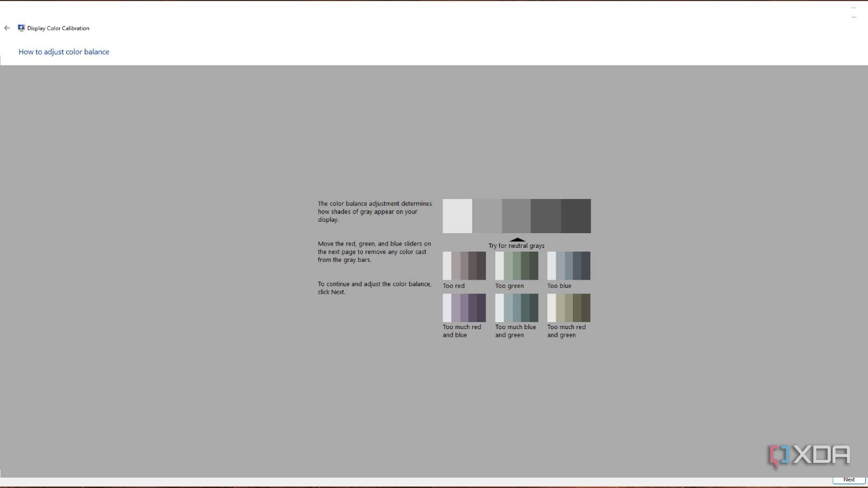Image resolution: width=868 pixels, height=488 pixels.
Task: Click the paragraph about moving RGB sliders
Action: click(374, 252)
